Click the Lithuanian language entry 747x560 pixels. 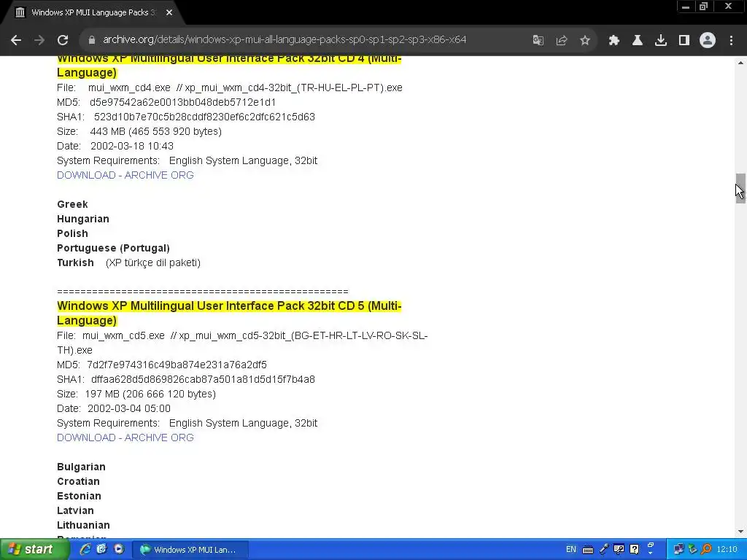coord(83,525)
